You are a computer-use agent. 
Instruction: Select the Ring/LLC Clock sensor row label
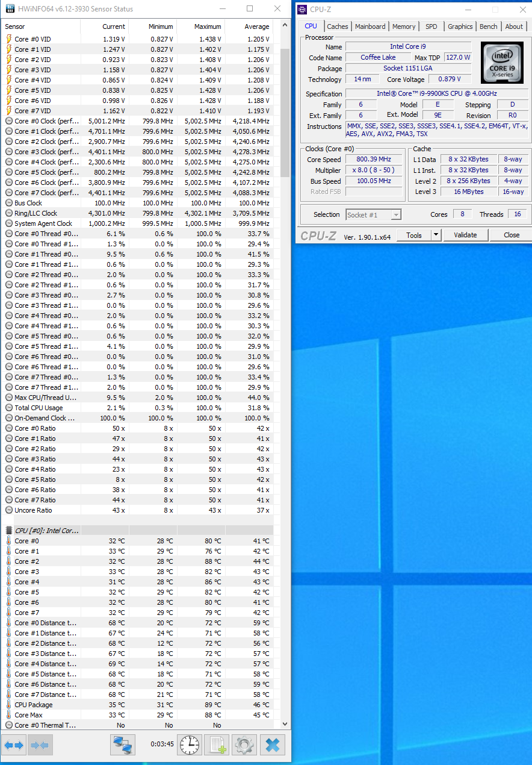pos(36,213)
